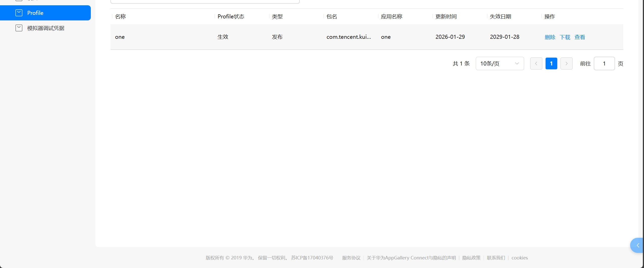Select page number 1 button
The width and height of the screenshot is (644, 268).
551,63
